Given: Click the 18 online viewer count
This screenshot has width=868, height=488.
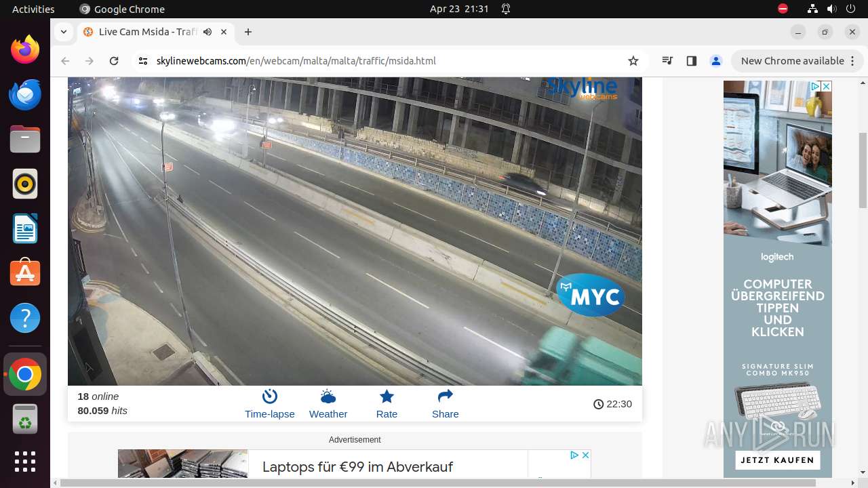Looking at the screenshot, I should pyautogui.click(x=98, y=396).
